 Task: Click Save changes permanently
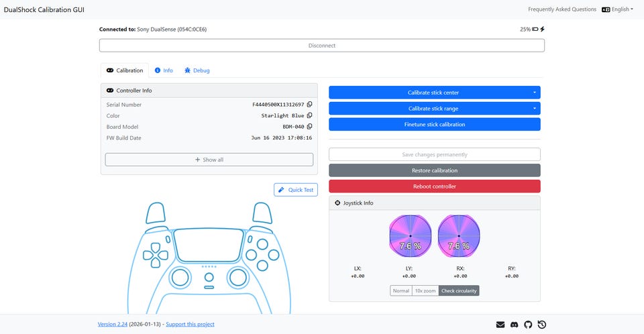435,154
